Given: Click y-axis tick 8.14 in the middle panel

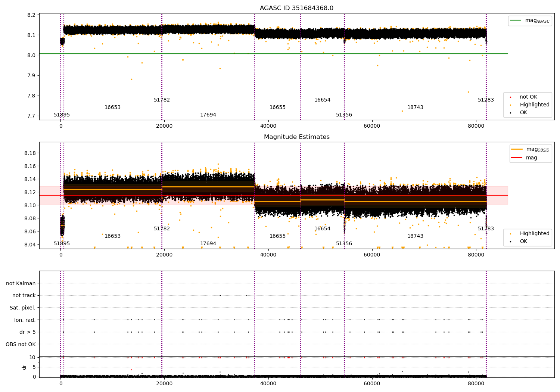Looking at the screenshot, I should (30, 179).
